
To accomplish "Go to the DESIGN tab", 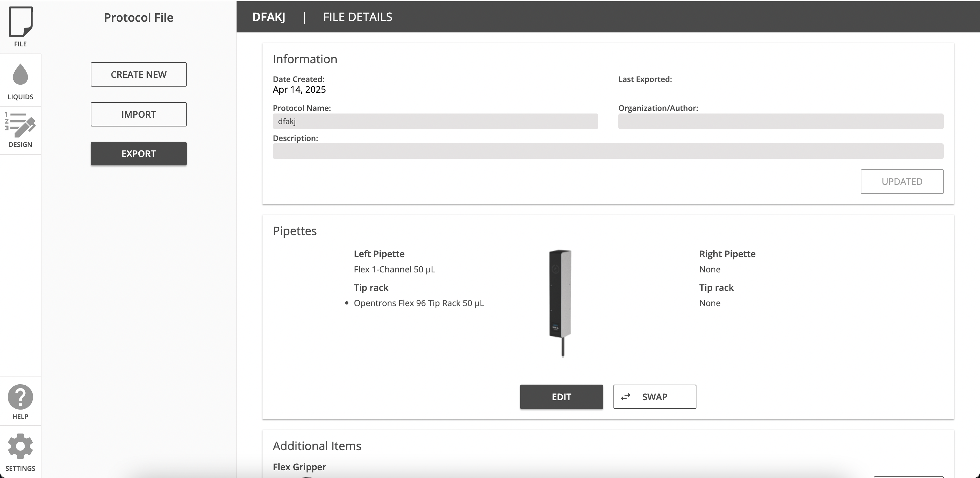I will (x=20, y=131).
